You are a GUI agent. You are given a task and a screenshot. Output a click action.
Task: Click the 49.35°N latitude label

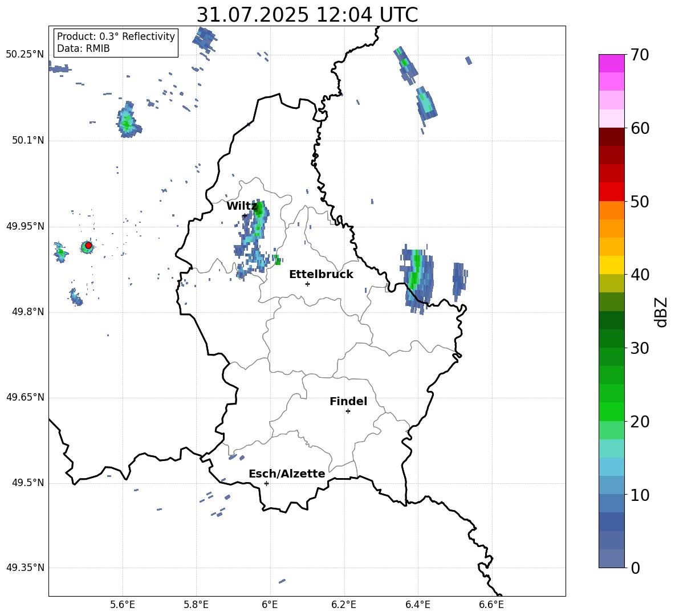click(25, 568)
